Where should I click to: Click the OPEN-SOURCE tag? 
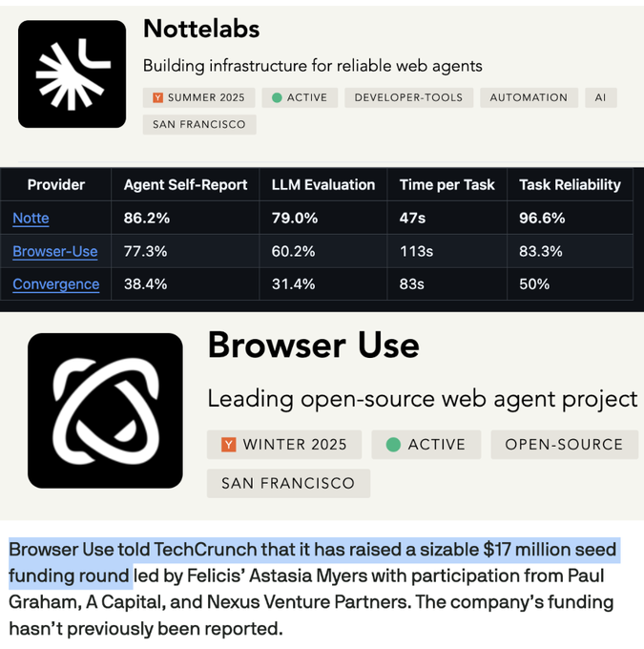[564, 445]
